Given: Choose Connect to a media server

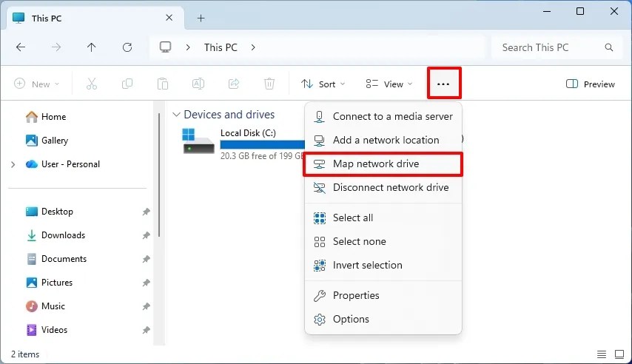Looking at the screenshot, I should point(383,116).
